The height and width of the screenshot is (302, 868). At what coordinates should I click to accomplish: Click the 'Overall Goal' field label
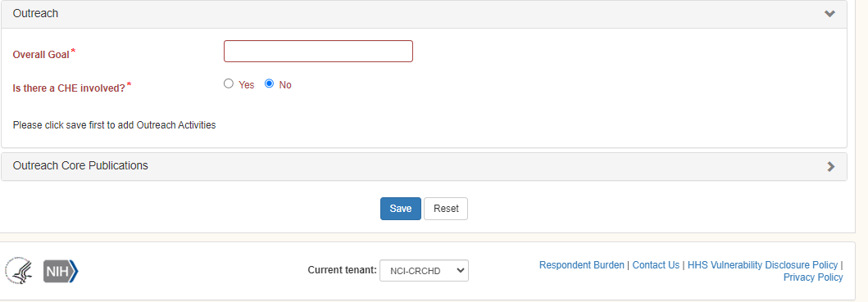[41, 54]
